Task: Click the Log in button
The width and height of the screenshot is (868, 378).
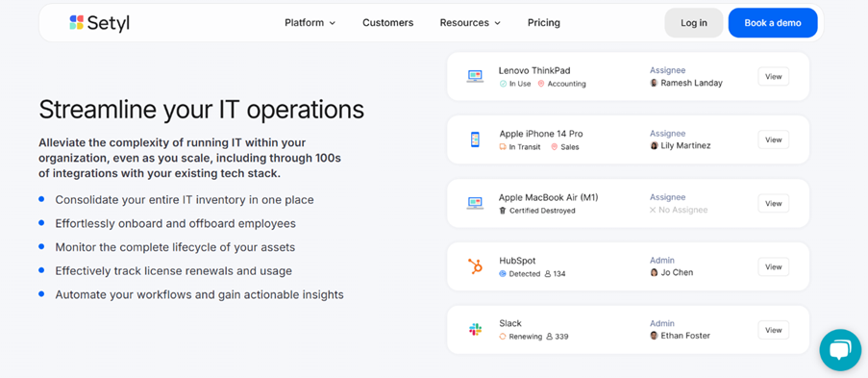Action: point(694,23)
